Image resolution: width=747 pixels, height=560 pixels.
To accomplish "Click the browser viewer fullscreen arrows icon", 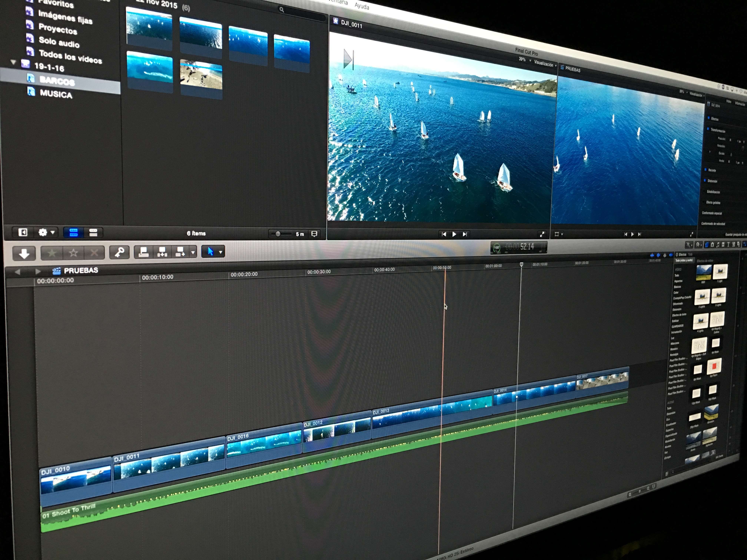I will 542,234.
